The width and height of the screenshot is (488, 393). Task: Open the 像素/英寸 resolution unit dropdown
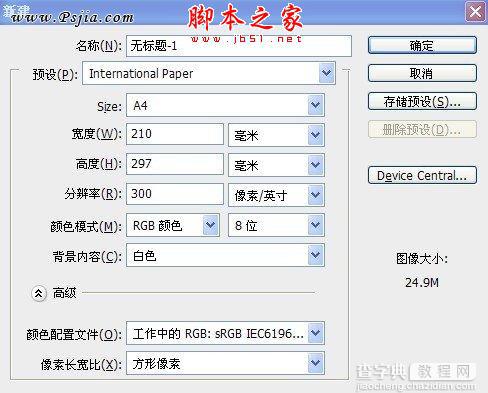(276, 195)
